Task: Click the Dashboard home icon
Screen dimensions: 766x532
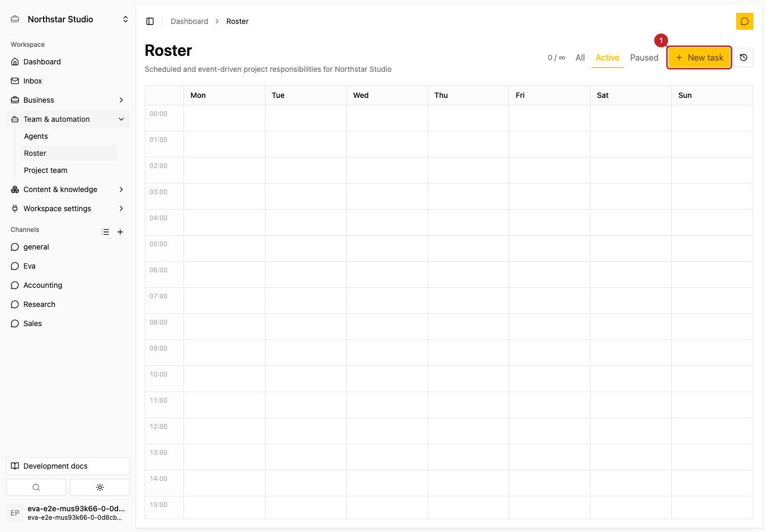Action: pos(15,62)
